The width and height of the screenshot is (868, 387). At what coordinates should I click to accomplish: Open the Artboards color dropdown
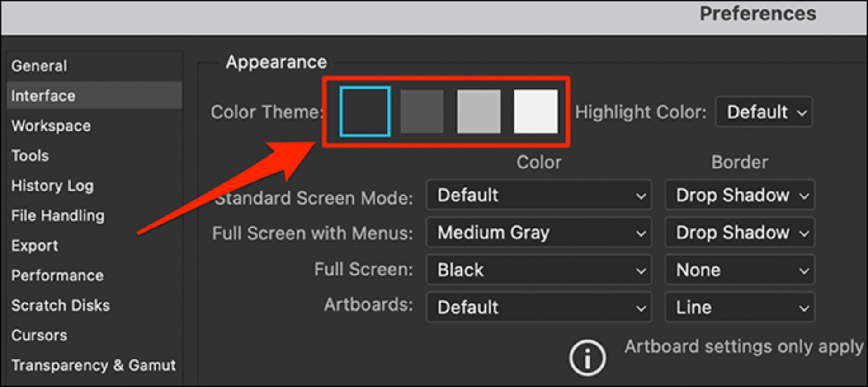[x=538, y=308]
